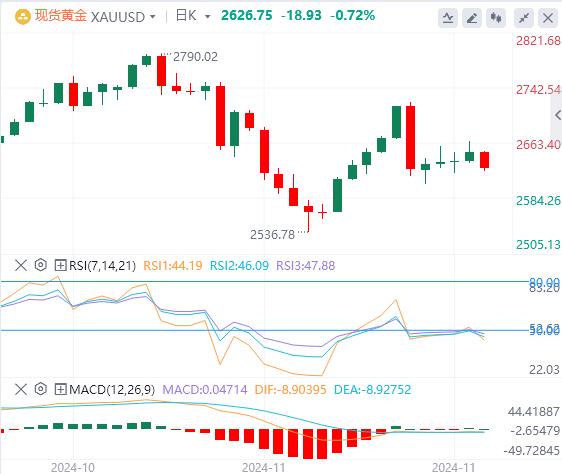Viewport: 562px width, 474px height.
Task: Expand the MACD(12,26,9) plus box
Action: click(60, 389)
